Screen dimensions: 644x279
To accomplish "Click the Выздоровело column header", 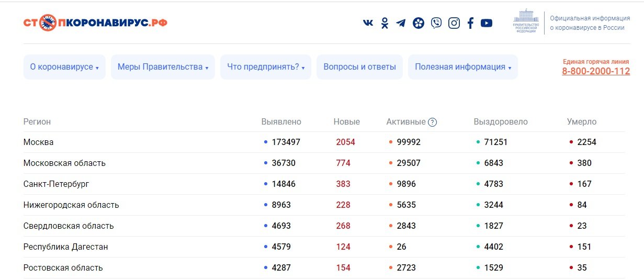I will [501, 121].
